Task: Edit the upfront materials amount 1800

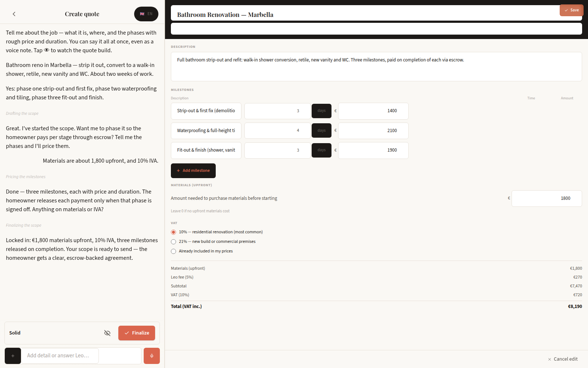Action: [547, 199]
